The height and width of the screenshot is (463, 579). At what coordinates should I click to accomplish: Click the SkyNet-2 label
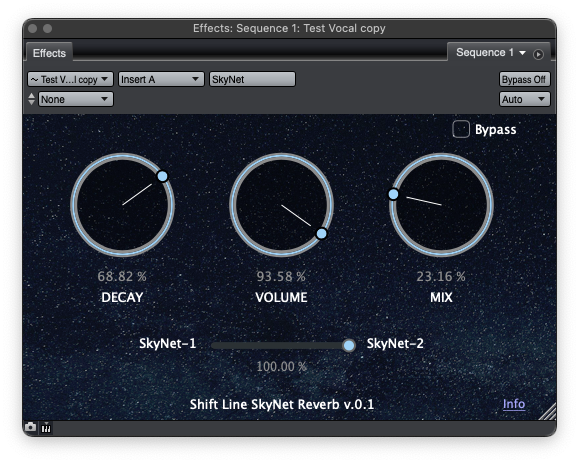395,344
